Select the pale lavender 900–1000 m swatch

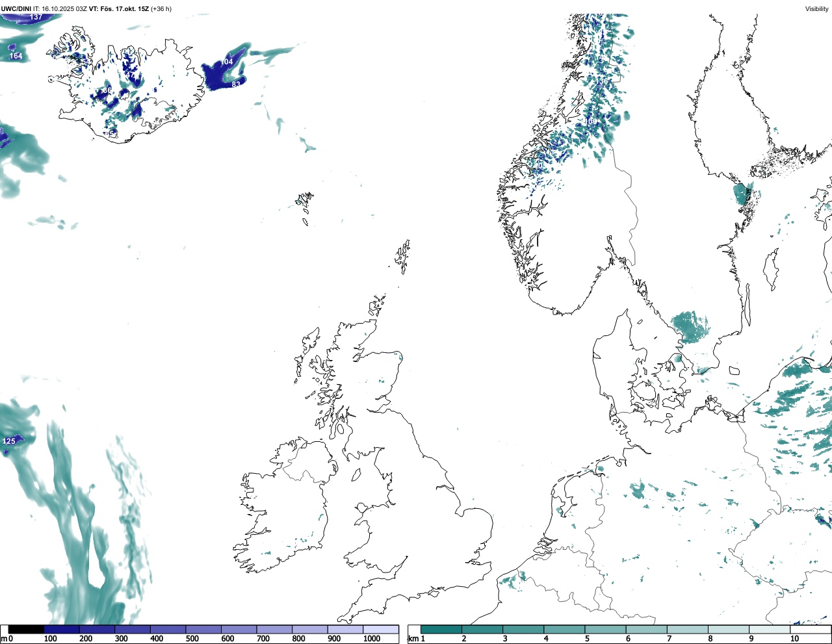coord(345,630)
